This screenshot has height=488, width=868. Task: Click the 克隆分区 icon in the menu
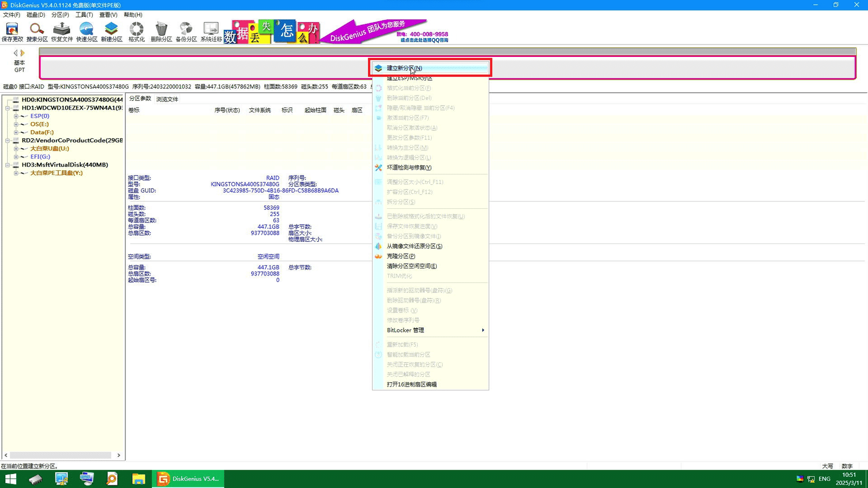click(x=379, y=256)
